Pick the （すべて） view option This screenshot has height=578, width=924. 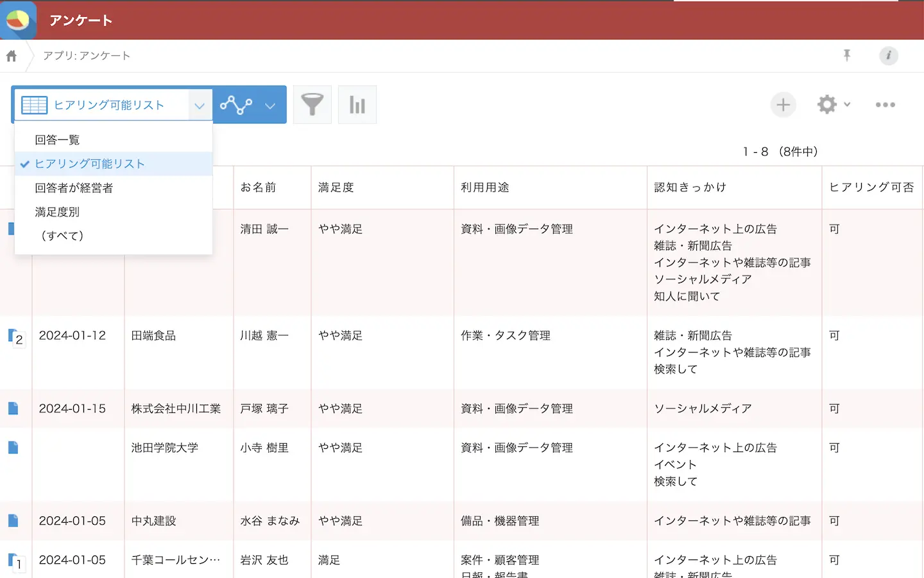click(x=62, y=236)
